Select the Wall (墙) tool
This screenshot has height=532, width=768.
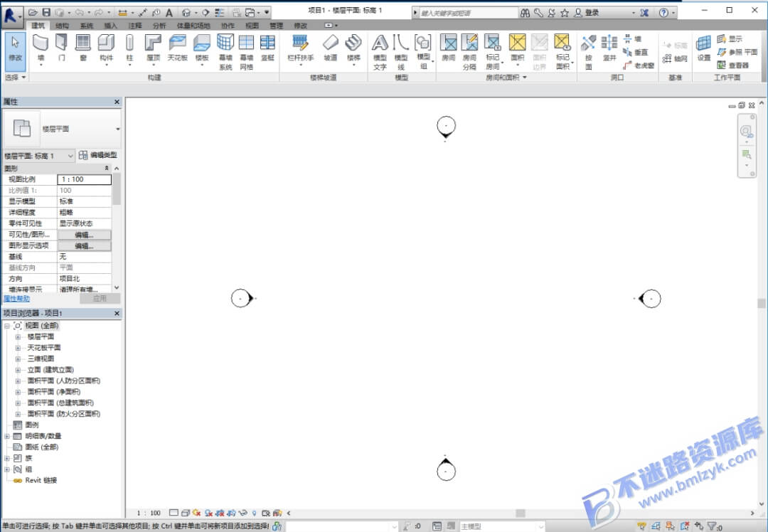(x=41, y=50)
